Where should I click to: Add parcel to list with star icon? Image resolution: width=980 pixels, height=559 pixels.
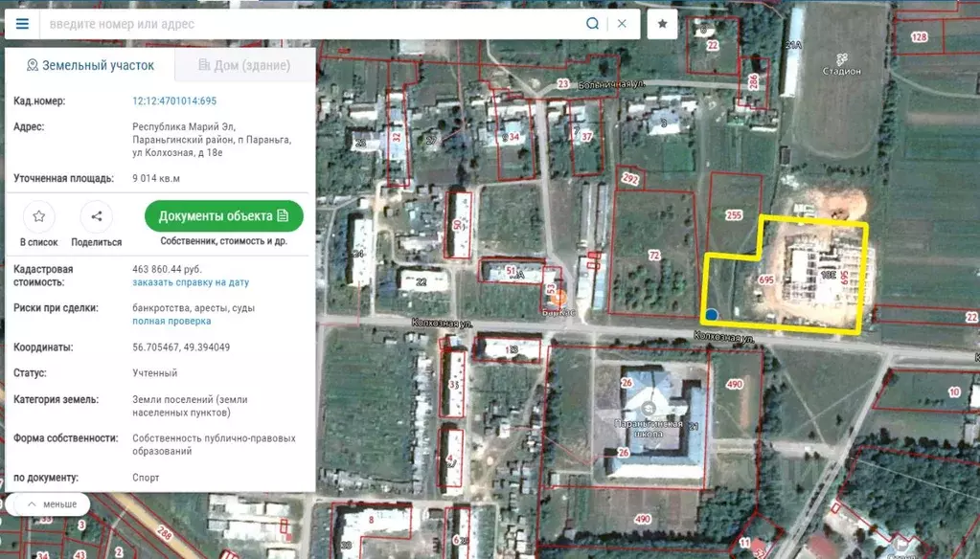[x=38, y=217]
